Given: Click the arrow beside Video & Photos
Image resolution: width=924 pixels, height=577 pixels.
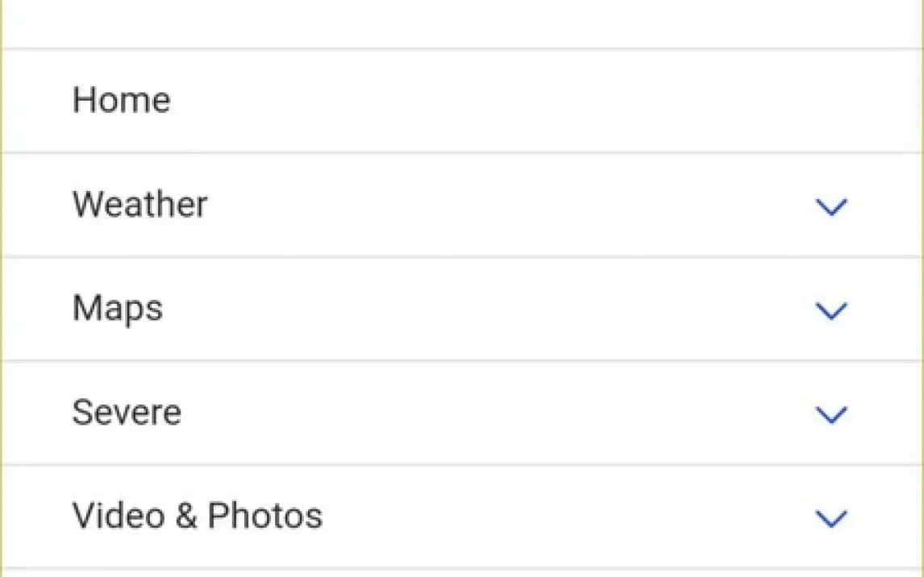Looking at the screenshot, I should 830,518.
